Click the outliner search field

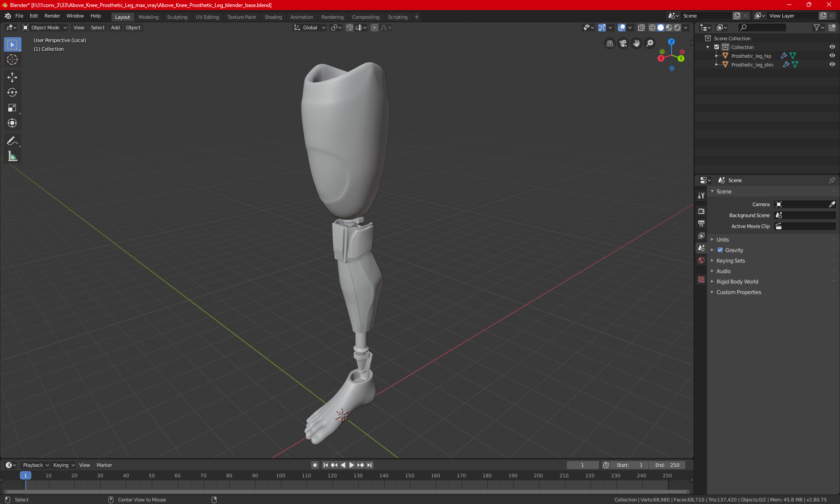point(762,28)
